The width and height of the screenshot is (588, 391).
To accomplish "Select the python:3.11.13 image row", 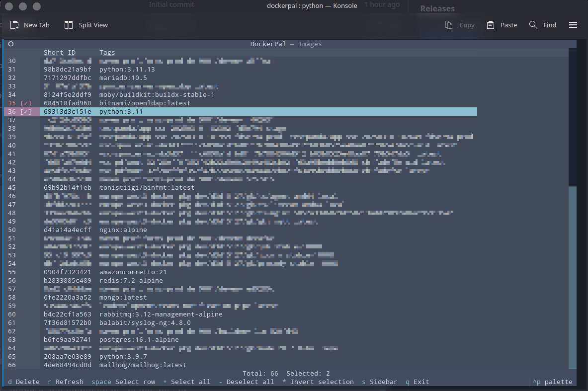I will point(241,70).
